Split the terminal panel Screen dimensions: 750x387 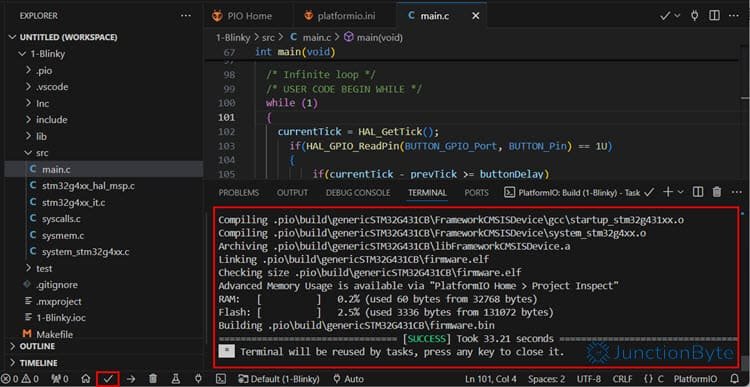698,192
